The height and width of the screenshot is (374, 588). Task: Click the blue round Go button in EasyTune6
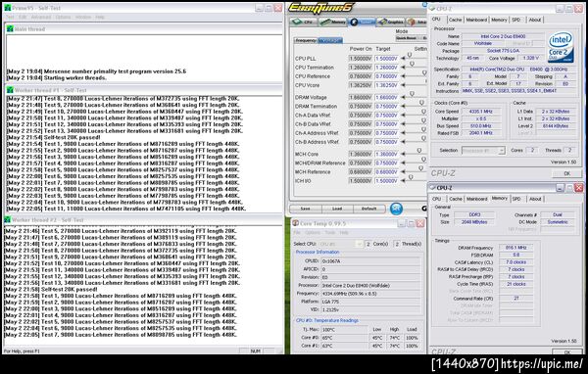396,209
